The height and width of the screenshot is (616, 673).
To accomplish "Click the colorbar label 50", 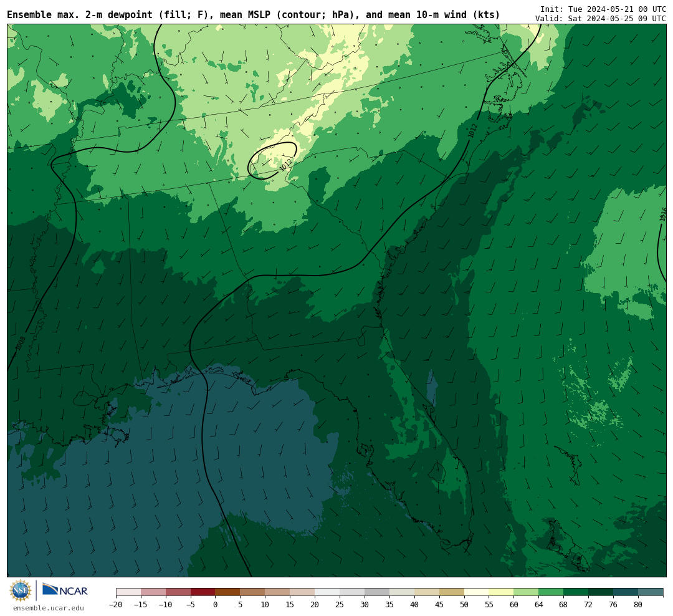I will [464, 604].
